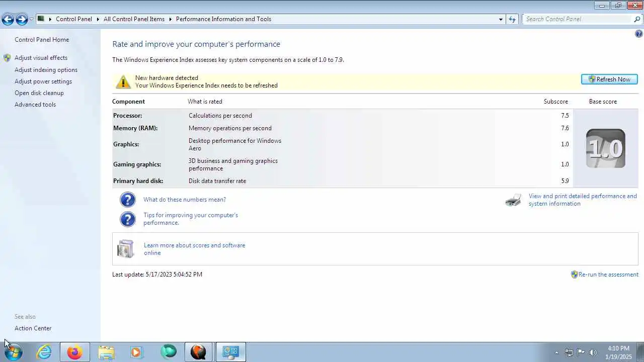The image size is (644, 362).
Task: Click the question mark icon beside performance tips
Action: coord(128,219)
